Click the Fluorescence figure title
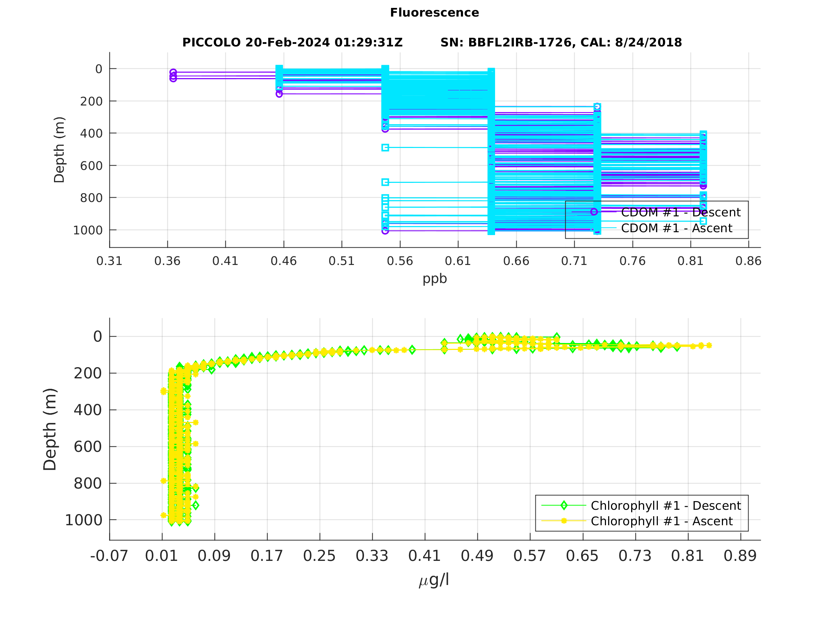 pyautogui.click(x=435, y=13)
